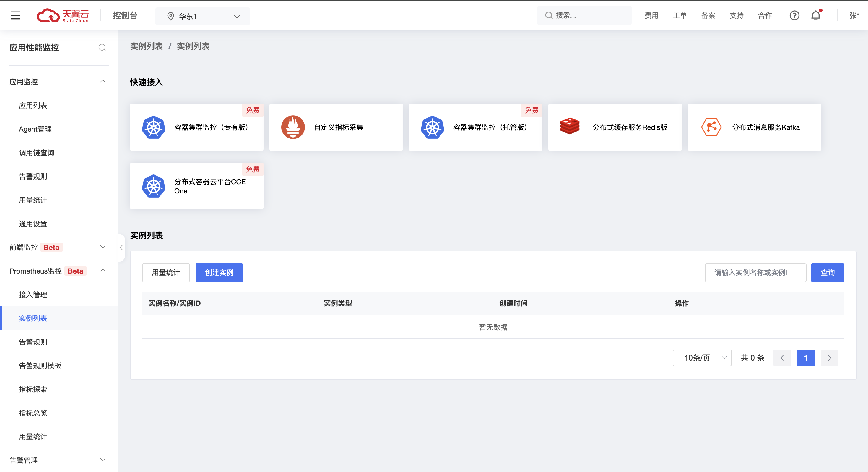Viewport: 868px width, 472px height.
Task: Expand the 前端监控 Beta group
Action: coord(59,247)
